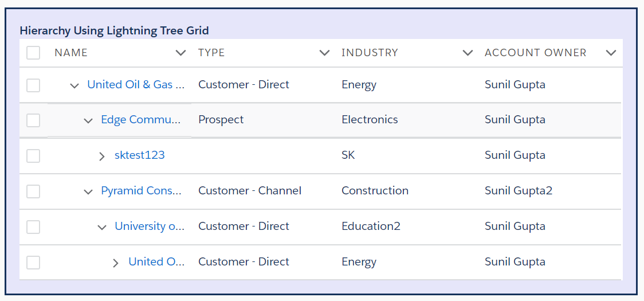
Task: Select the Pyramid Construction row checkbox
Action: click(x=33, y=191)
